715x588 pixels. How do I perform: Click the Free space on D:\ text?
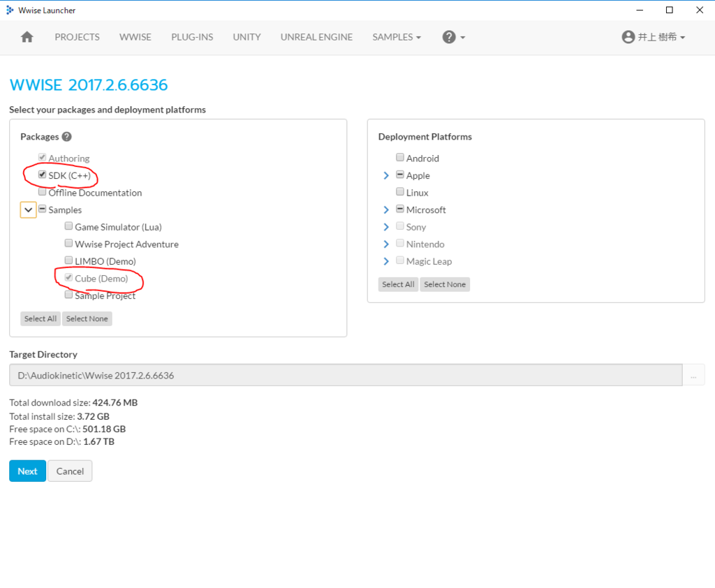[x=62, y=441]
